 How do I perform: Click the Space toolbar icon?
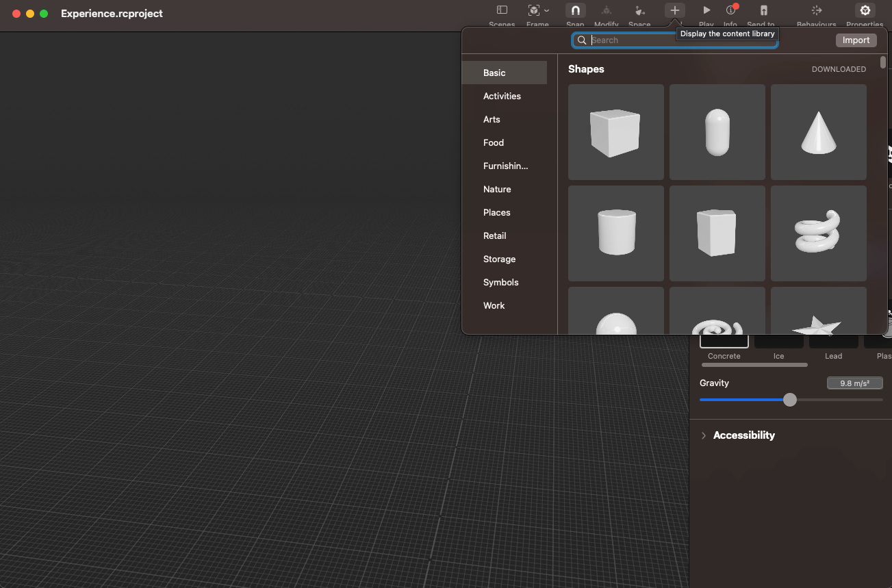pos(639,11)
